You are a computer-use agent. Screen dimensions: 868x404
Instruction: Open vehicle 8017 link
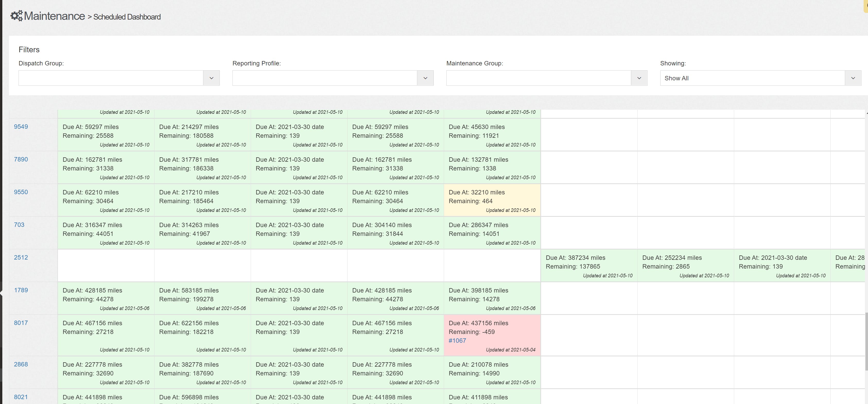21,323
